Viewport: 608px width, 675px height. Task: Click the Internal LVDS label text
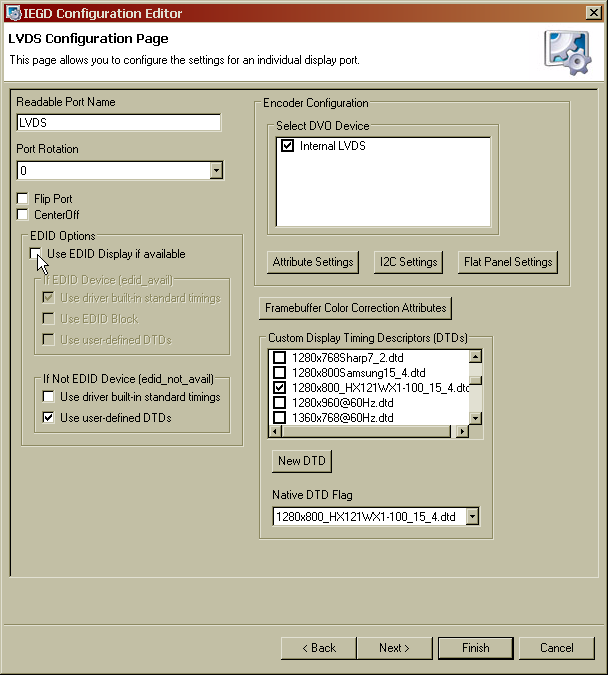(332, 146)
